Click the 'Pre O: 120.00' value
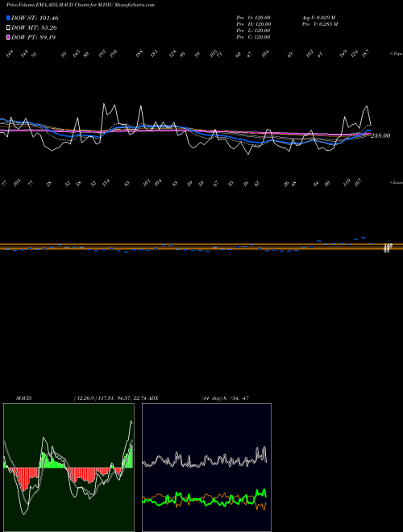 point(253,18)
